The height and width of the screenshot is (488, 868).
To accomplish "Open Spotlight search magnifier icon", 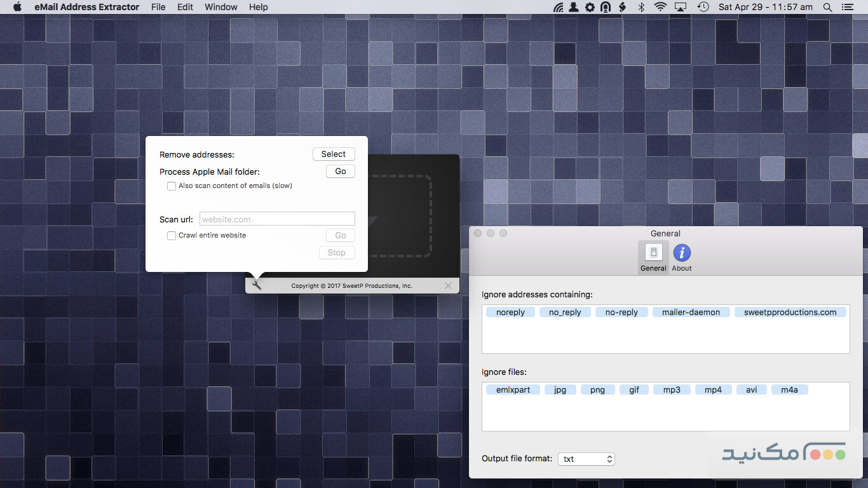I will click(827, 7).
